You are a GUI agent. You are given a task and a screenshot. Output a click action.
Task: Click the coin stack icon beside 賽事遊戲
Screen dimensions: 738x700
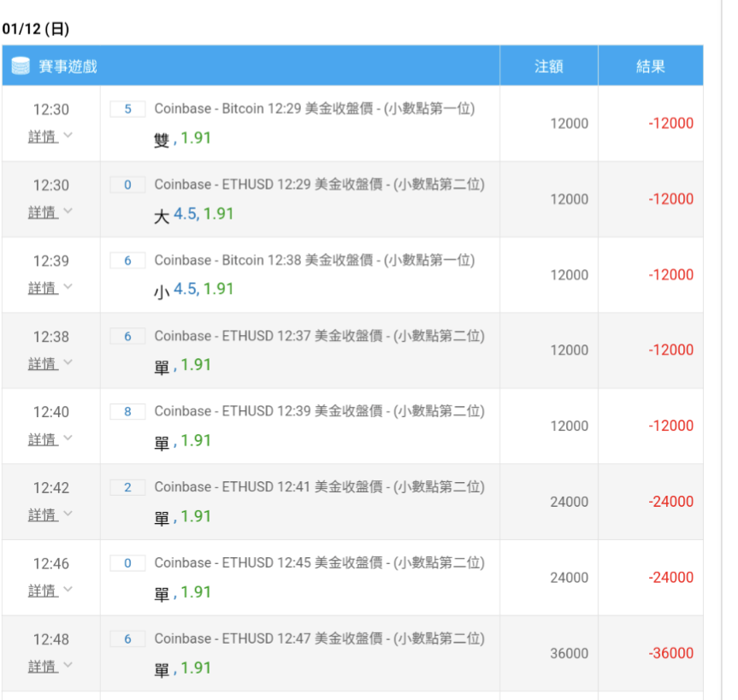click(x=21, y=66)
